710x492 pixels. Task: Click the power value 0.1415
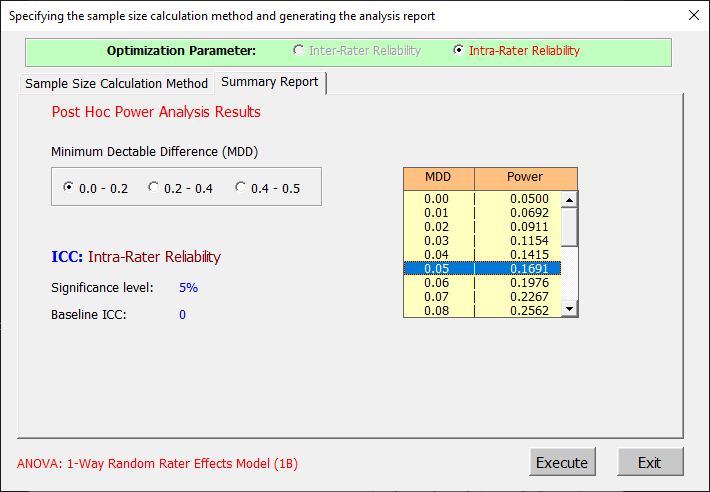[x=529, y=255]
